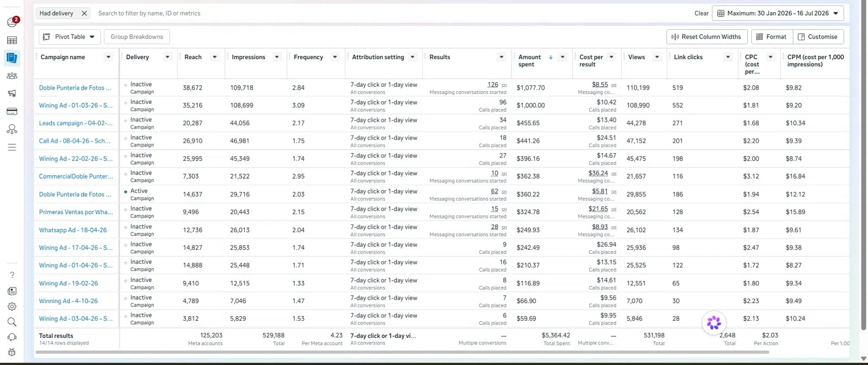Image resolution: width=868 pixels, height=365 pixels.
Task: Expand the Frequency column menu arrow
Action: click(x=334, y=57)
